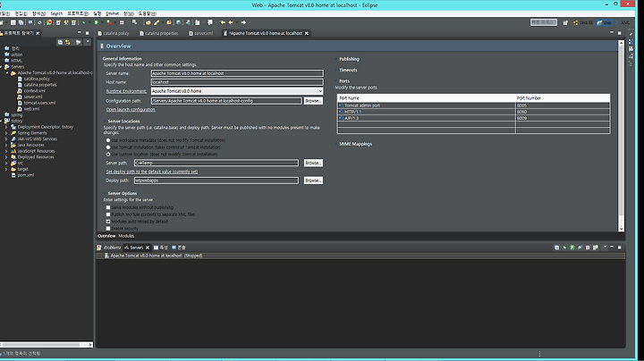Click the Host name input field
This screenshot has height=361, width=644.
pyautogui.click(x=237, y=82)
